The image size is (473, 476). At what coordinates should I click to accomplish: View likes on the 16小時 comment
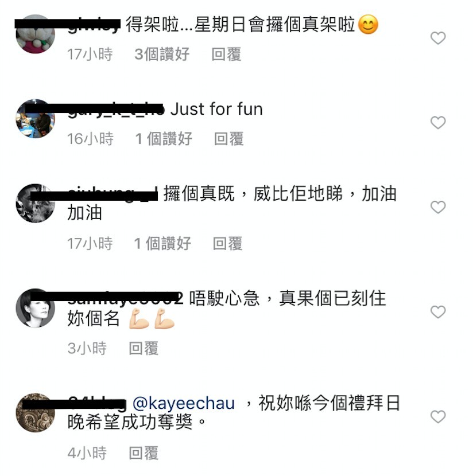[164, 139]
